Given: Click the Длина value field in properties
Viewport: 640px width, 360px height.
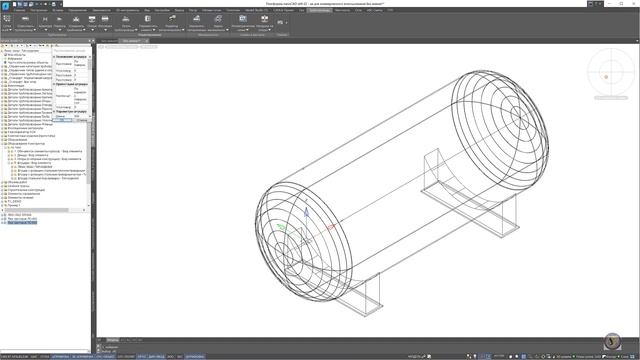Looking at the screenshot, I should (x=80, y=116).
